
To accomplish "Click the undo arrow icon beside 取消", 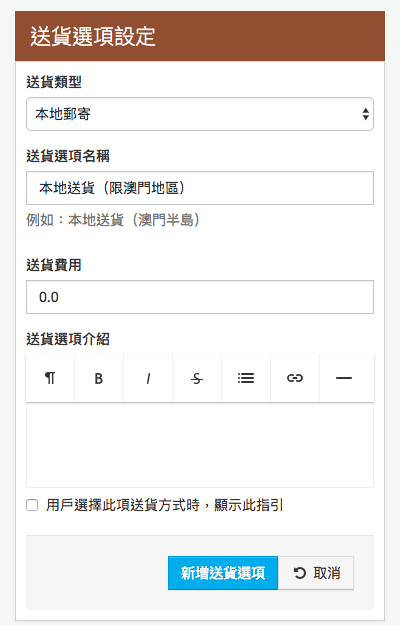I will [300, 573].
